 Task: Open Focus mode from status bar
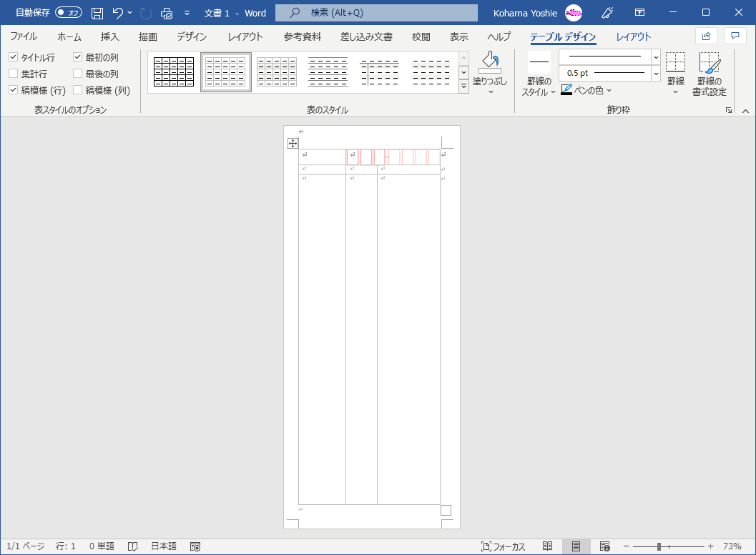click(x=504, y=546)
